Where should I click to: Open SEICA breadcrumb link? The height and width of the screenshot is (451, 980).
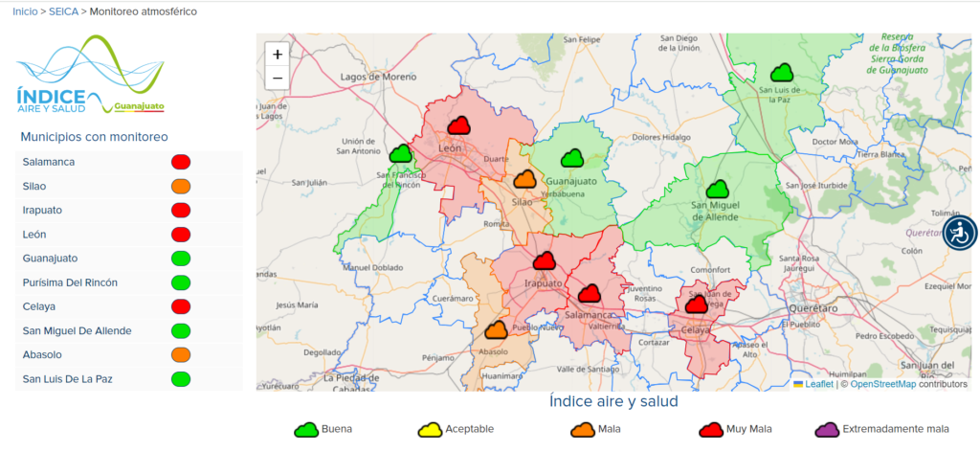(64, 11)
